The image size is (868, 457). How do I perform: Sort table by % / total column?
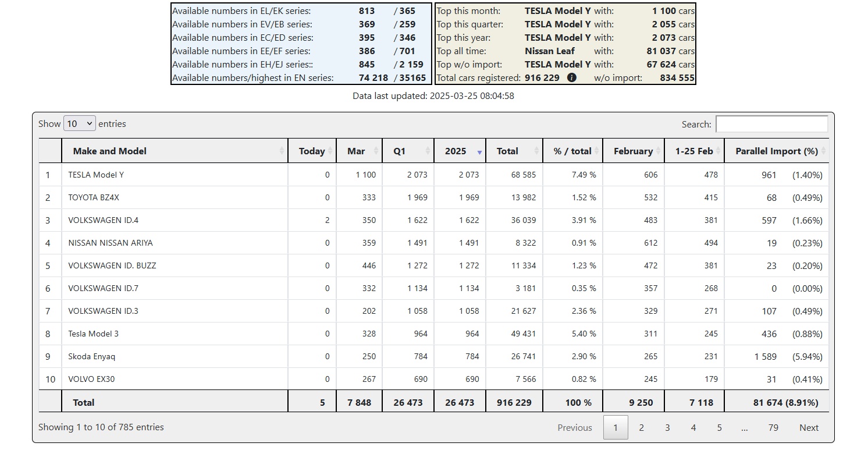click(x=572, y=151)
